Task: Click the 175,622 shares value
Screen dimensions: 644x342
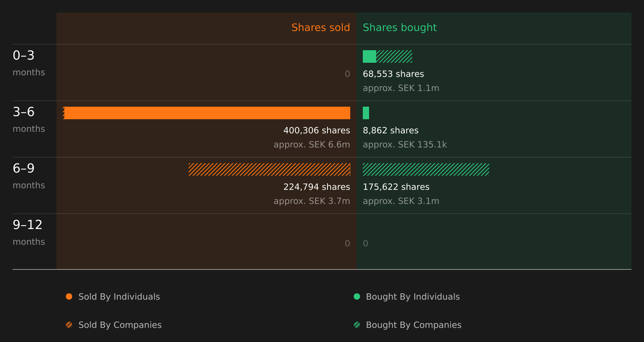Action: click(x=396, y=187)
